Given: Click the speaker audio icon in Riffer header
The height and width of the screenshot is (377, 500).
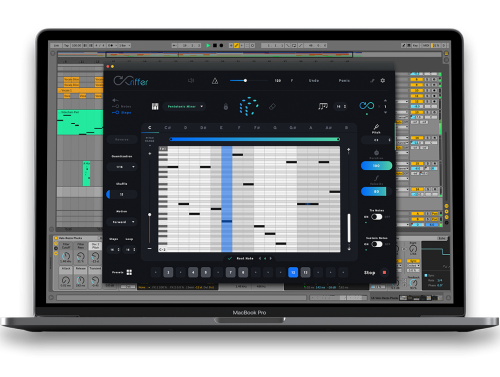Looking at the screenshot, I should (191, 80).
